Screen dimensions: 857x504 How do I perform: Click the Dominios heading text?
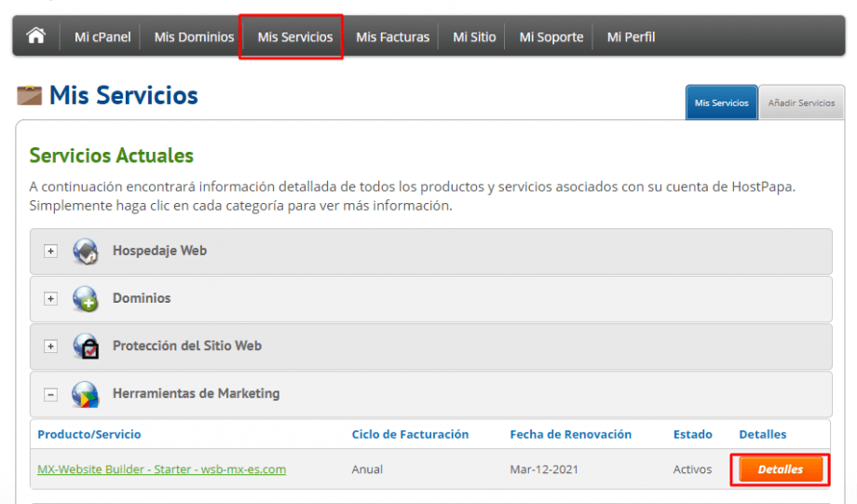[x=142, y=298]
